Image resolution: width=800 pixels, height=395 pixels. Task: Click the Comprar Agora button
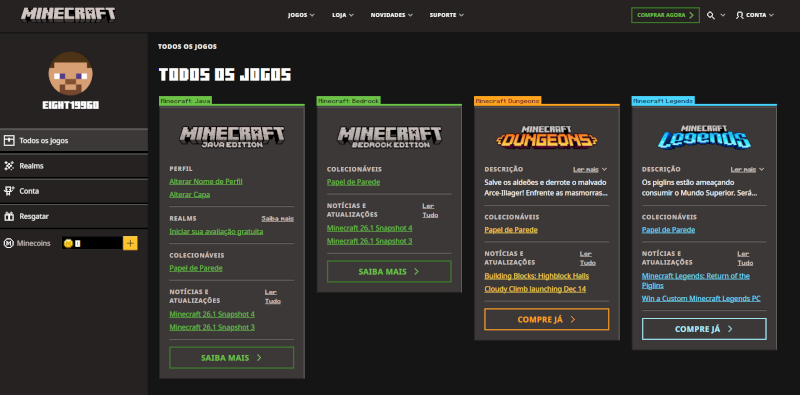(x=665, y=15)
